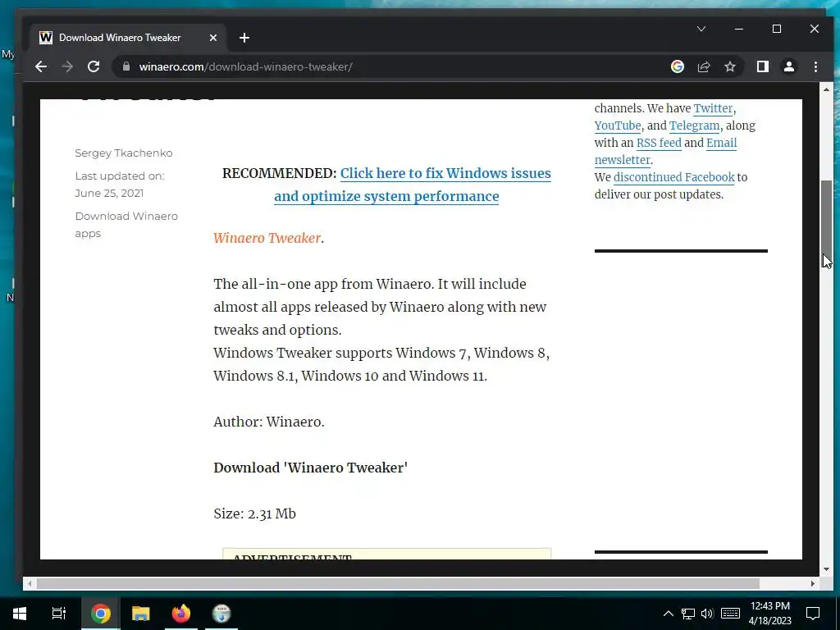Bookmark this page with the star
The height and width of the screenshot is (630, 840).
729,66
